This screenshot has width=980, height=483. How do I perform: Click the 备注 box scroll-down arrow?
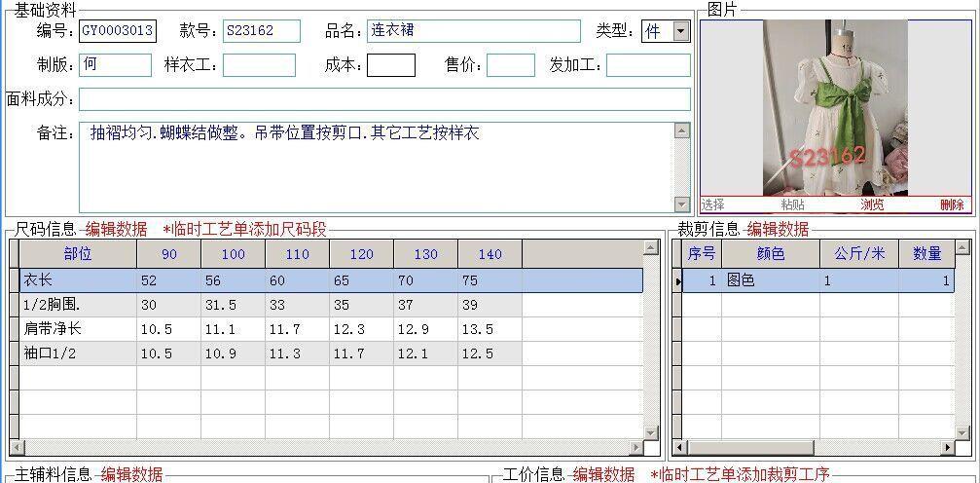click(682, 204)
